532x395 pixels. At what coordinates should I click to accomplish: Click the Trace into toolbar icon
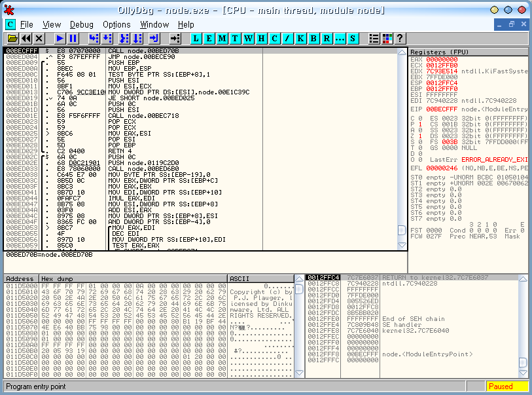click(124, 39)
